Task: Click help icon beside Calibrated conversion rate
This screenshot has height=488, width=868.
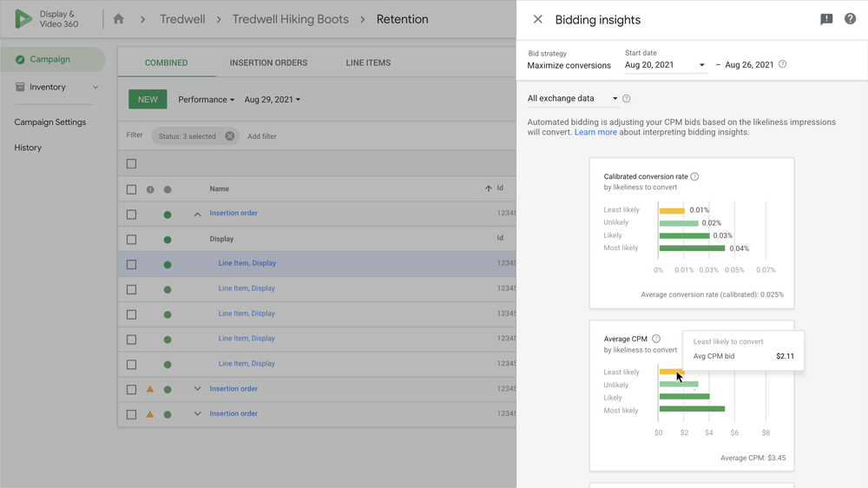Action: coord(694,176)
